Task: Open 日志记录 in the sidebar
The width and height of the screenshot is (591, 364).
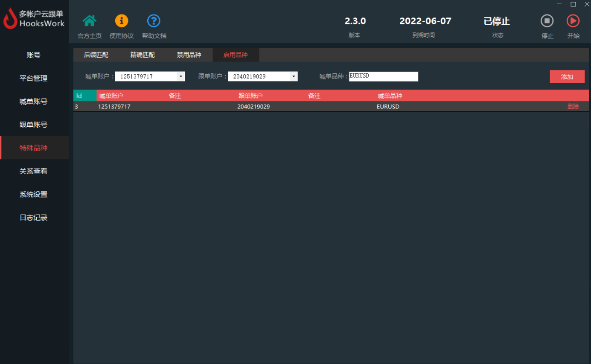Action: 33,218
